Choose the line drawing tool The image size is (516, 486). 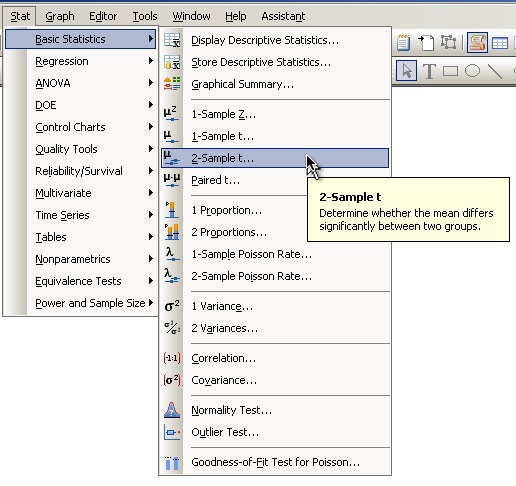pyautogui.click(x=495, y=71)
